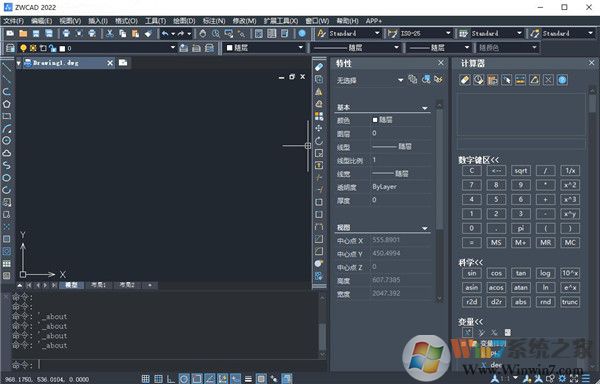The width and height of the screenshot is (600, 384).
Task: Select the Circle draw tool
Action: coord(7,141)
